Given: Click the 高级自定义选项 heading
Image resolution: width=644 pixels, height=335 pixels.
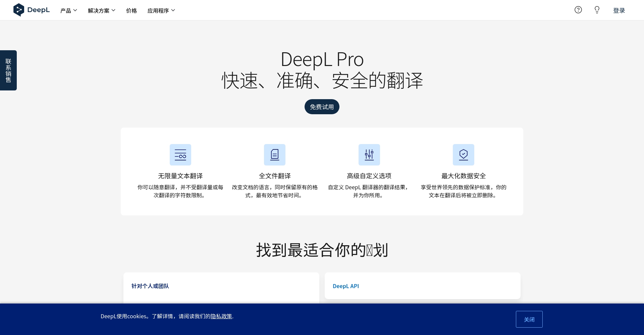Looking at the screenshot, I should click(x=369, y=176).
